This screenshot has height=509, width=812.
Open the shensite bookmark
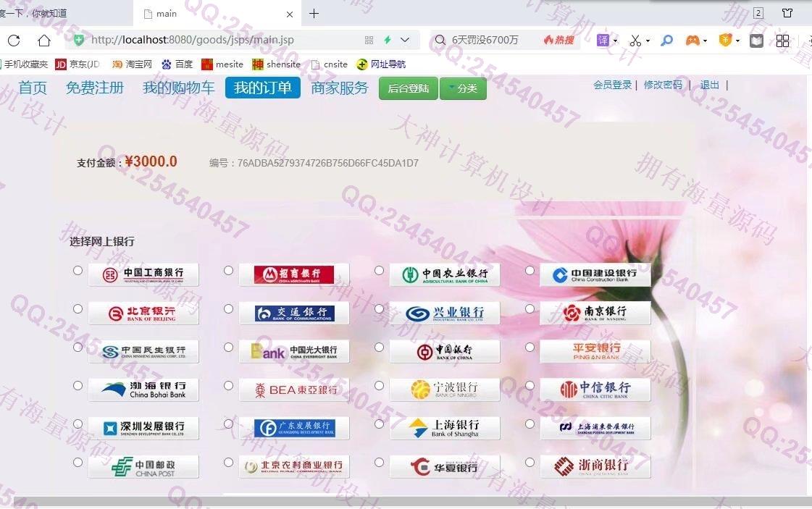(x=277, y=64)
